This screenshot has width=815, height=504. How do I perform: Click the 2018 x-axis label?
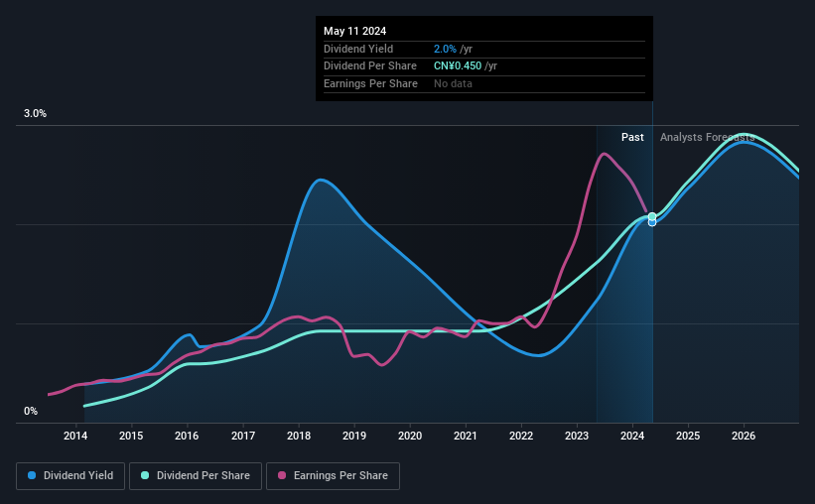299,436
